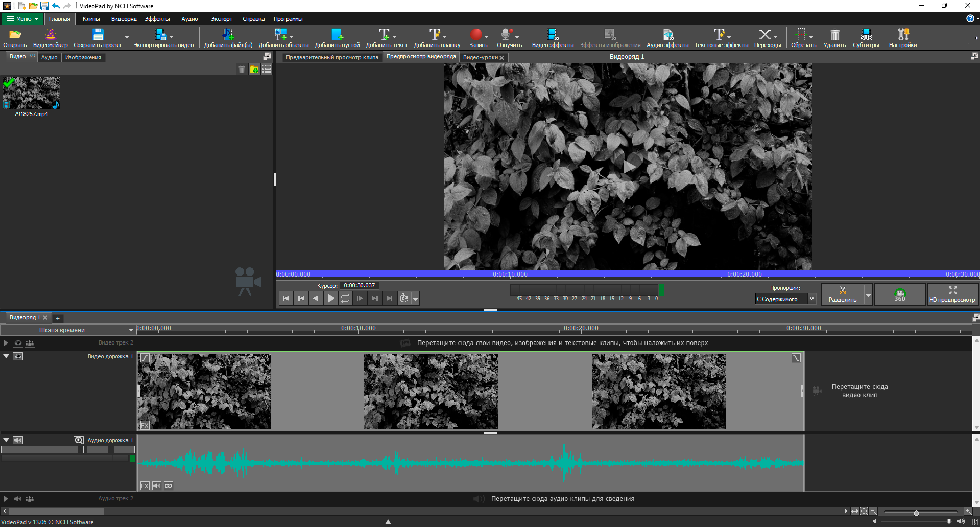Screen dimensions: 980x527
Task: Close Видео-уроки tab
Action: (501, 58)
